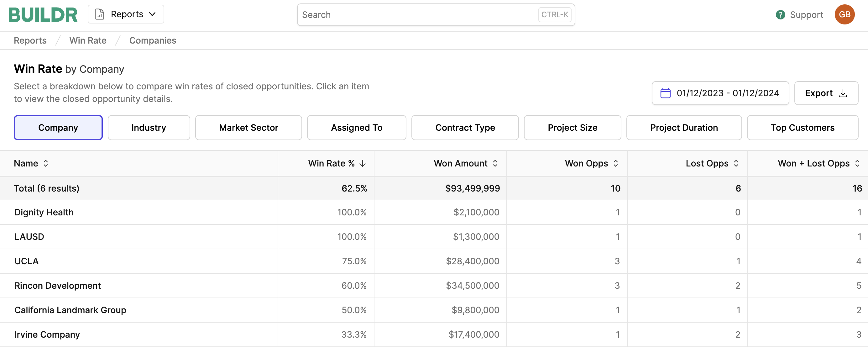Switch to Assigned To breakdown
The height and width of the screenshot is (348, 868).
pyautogui.click(x=357, y=128)
